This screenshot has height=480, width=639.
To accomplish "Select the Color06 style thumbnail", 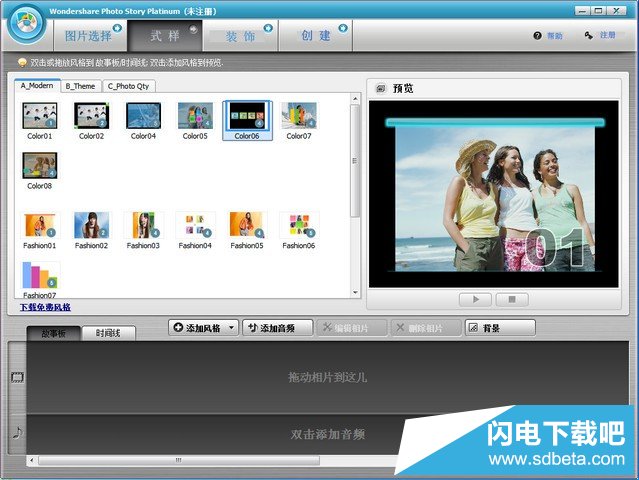I will coord(247,121).
